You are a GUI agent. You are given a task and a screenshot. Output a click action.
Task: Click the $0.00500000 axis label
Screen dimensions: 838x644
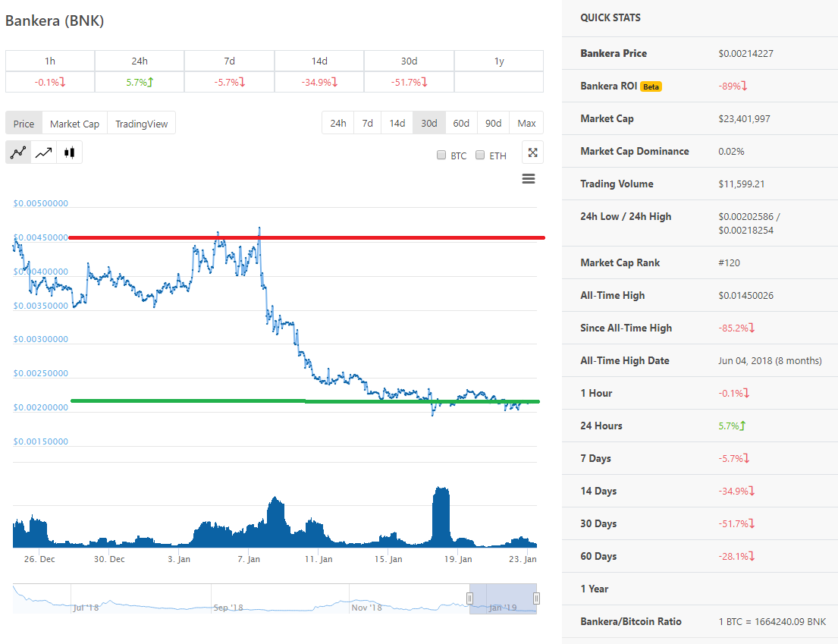pos(41,203)
